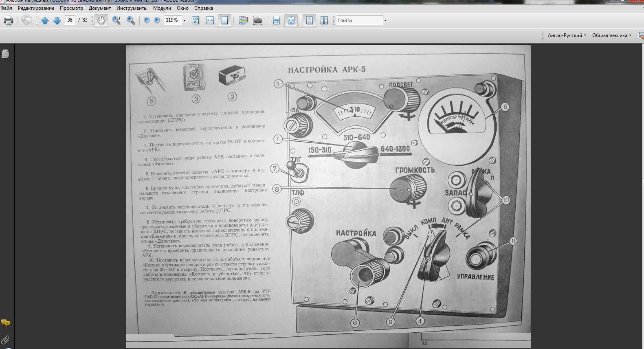Toggle the Hand tool
Screen dimensions: 644x349
click(101, 20)
